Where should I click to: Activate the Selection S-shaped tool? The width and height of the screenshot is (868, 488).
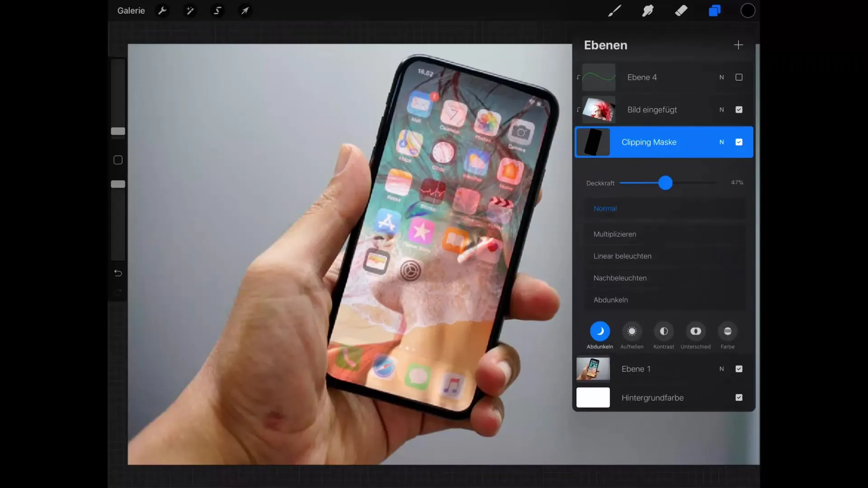(217, 10)
